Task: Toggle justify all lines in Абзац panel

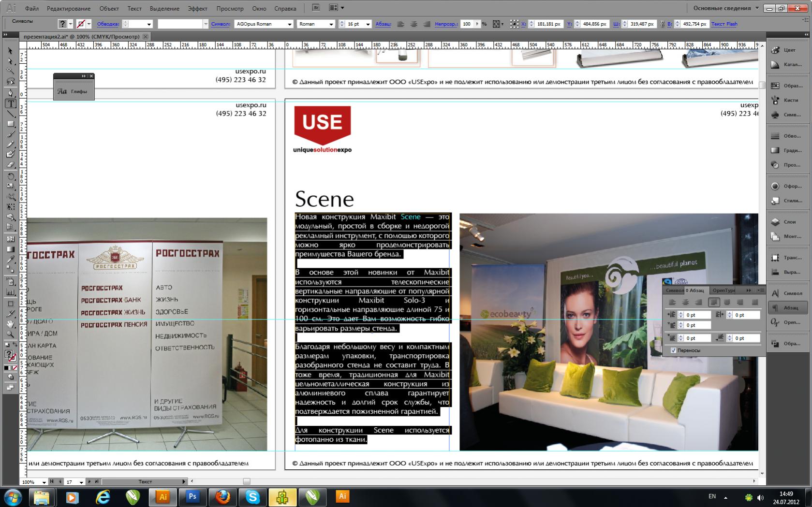Action: (755, 303)
